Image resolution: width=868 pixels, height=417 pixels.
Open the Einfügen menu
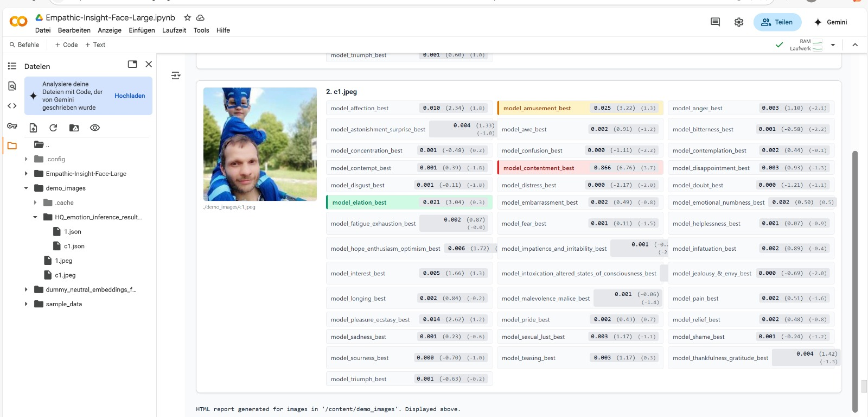click(x=142, y=30)
